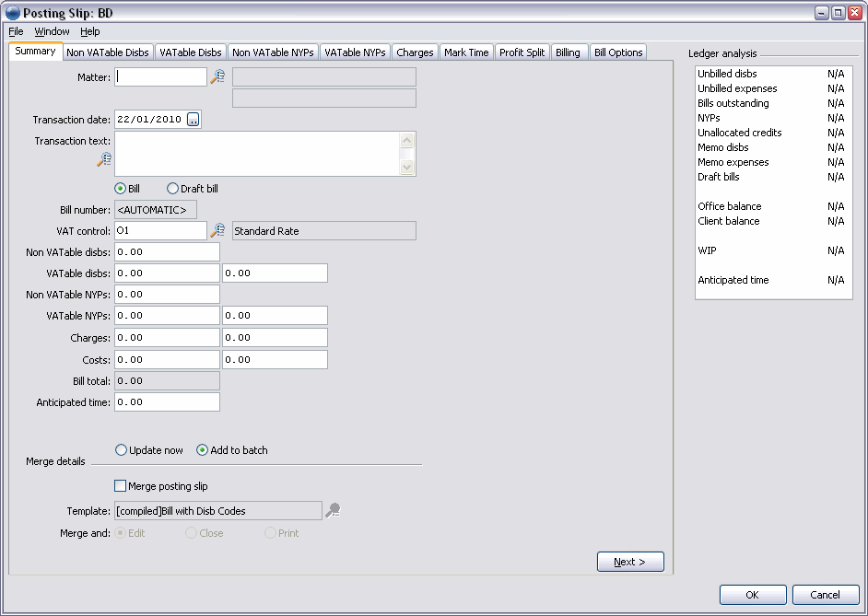Open the Transaction text lookup icon
The image size is (868, 616).
(x=104, y=160)
